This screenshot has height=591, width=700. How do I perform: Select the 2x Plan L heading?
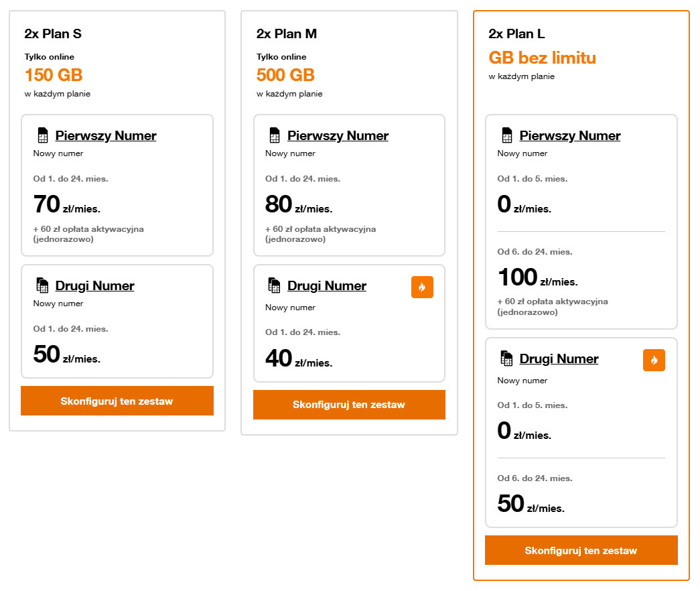pyautogui.click(x=516, y=34)
